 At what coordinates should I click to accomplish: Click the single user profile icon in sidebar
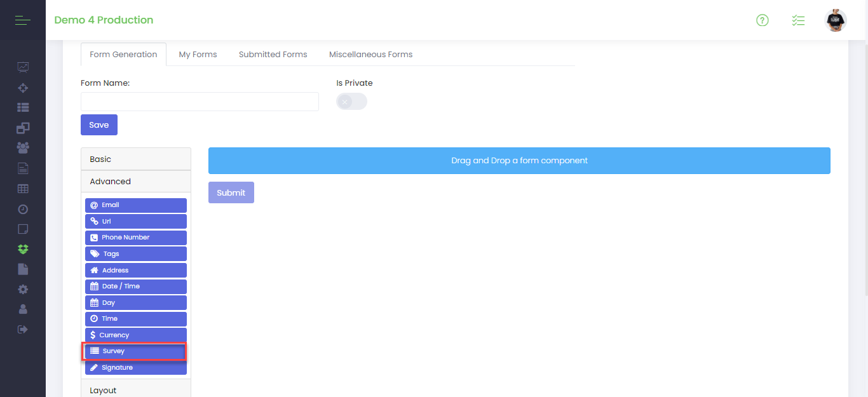click(23, 309)
